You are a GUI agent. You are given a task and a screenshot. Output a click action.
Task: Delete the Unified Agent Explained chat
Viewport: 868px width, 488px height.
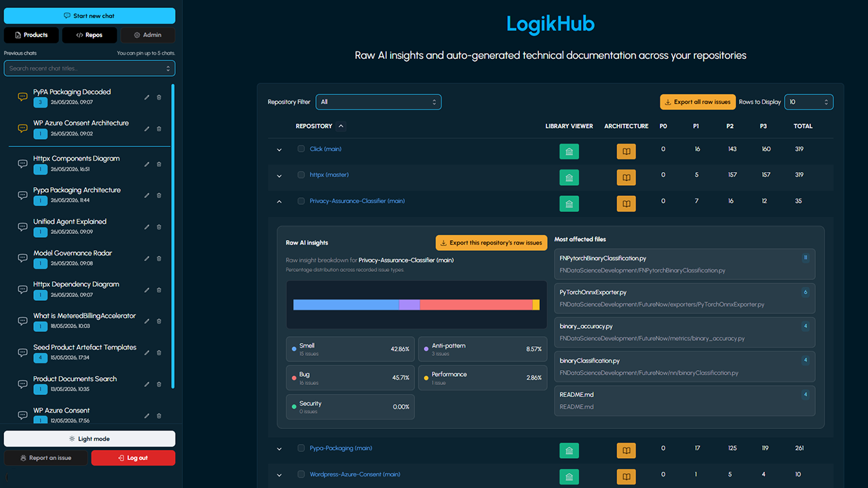(159, 227)
